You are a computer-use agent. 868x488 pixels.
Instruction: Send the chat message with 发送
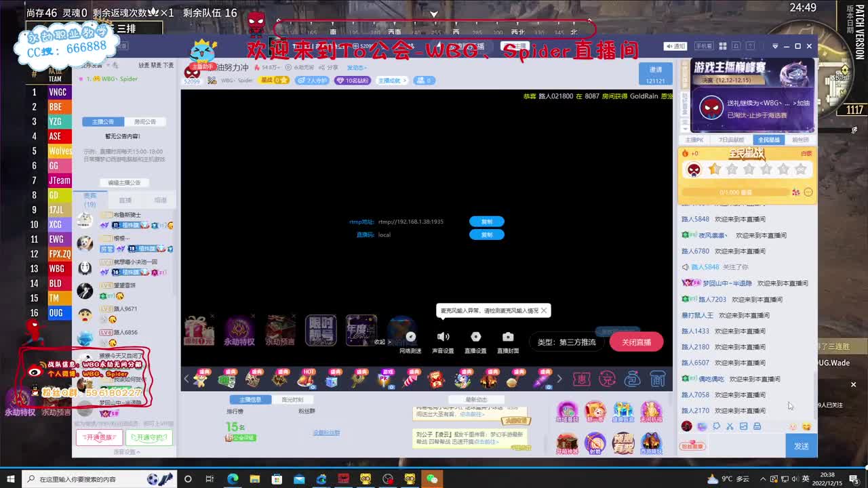point(802,446)
